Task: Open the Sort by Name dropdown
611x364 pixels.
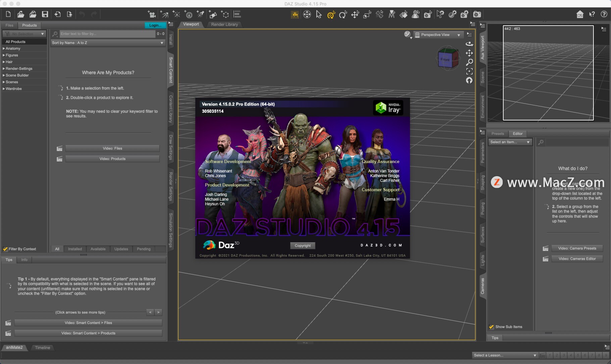Action: (108, 43)
